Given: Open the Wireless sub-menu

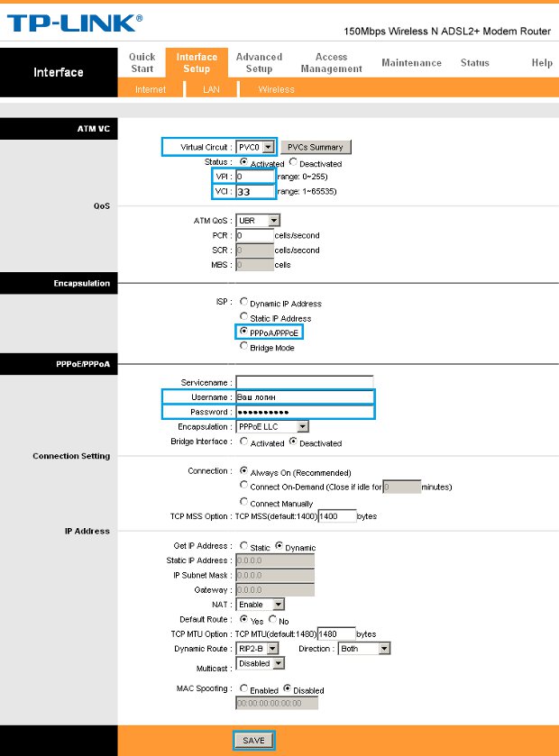Looking at the screenshot, I should pos(276,89).
